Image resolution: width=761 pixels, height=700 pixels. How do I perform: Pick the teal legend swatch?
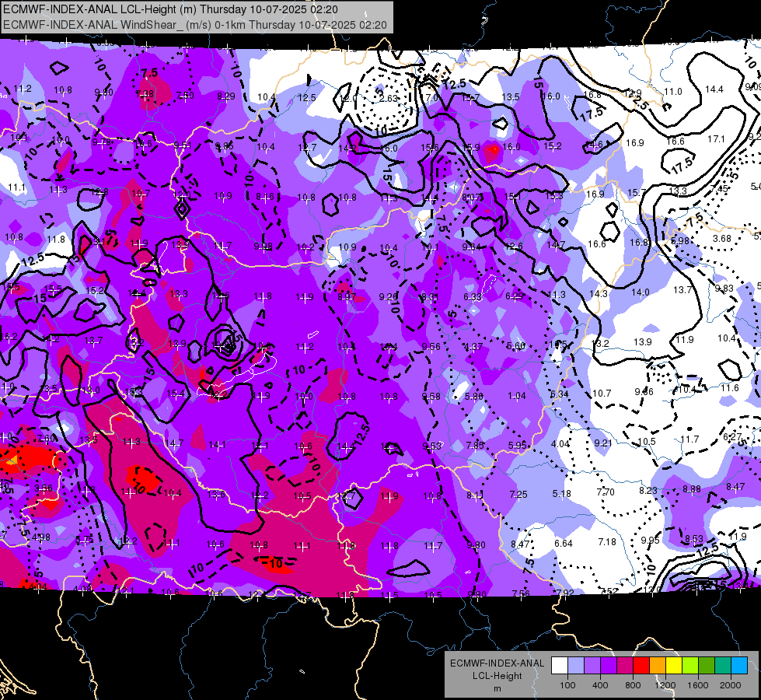click(x=723, y=666)
